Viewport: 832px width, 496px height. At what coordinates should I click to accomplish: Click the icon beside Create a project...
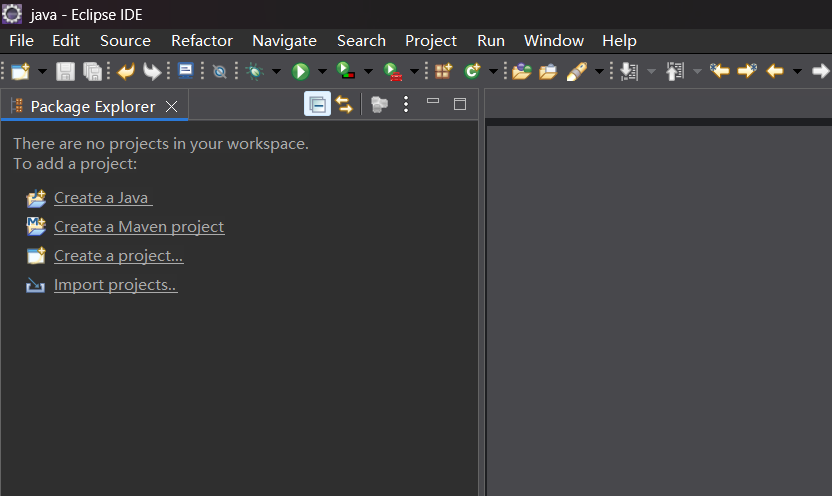tap(36, 256)
